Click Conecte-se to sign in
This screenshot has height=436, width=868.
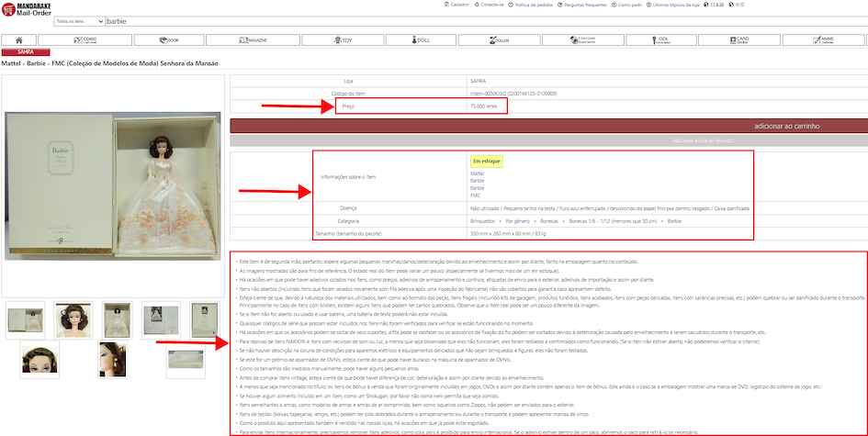coord(490,5)
